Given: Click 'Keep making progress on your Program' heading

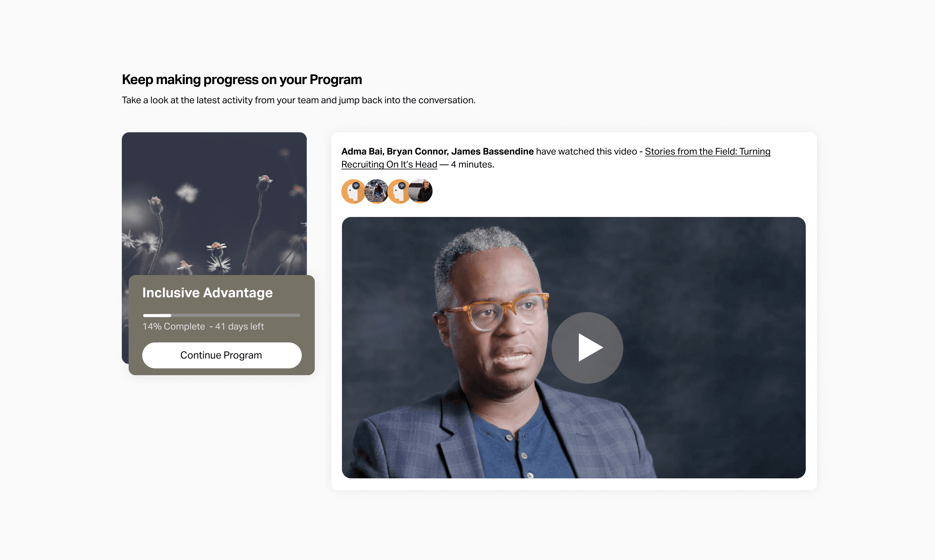Looking at the screenshot, I should [x=241, y=80].
